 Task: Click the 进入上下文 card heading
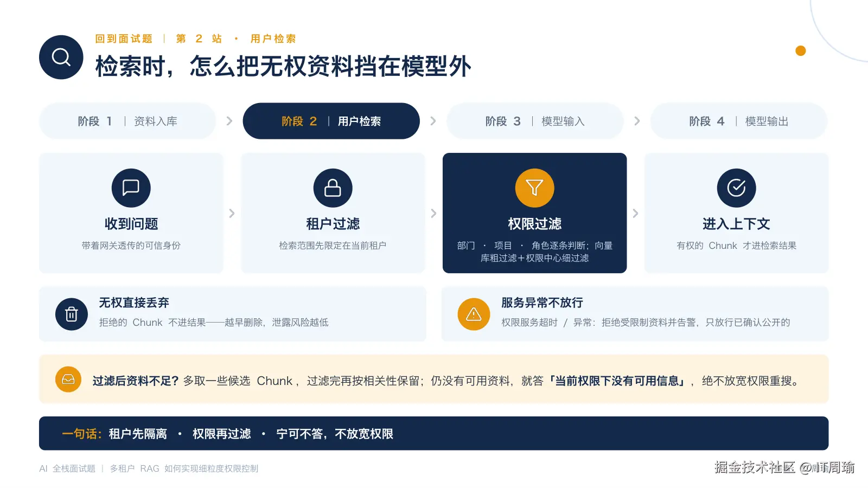click(x=736, y=224)
